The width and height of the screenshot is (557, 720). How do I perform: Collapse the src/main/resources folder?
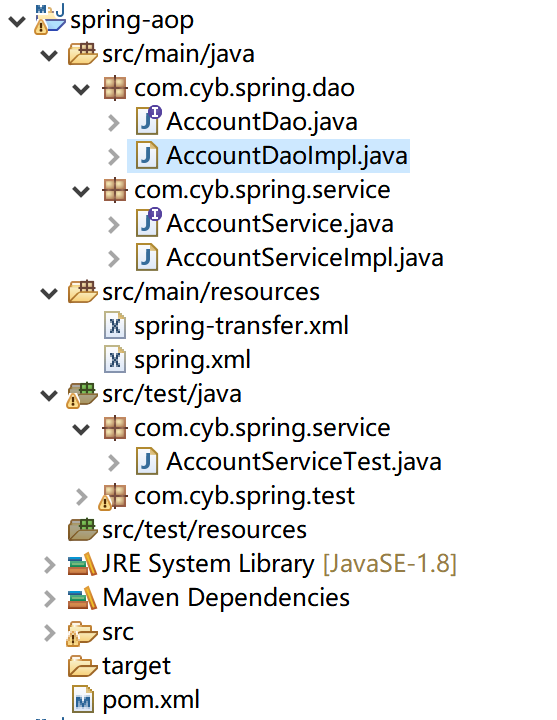coord(49,293)
